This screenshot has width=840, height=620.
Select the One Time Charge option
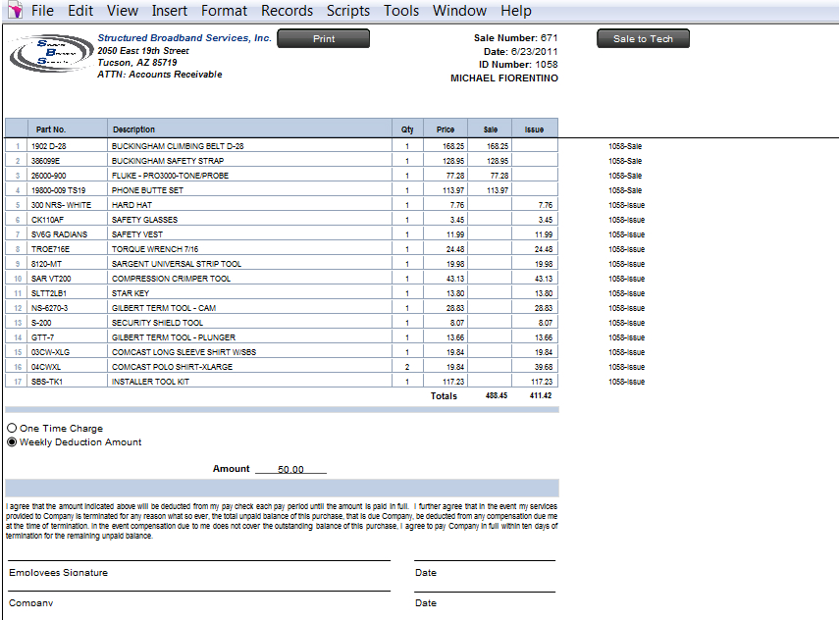(12, 429)
